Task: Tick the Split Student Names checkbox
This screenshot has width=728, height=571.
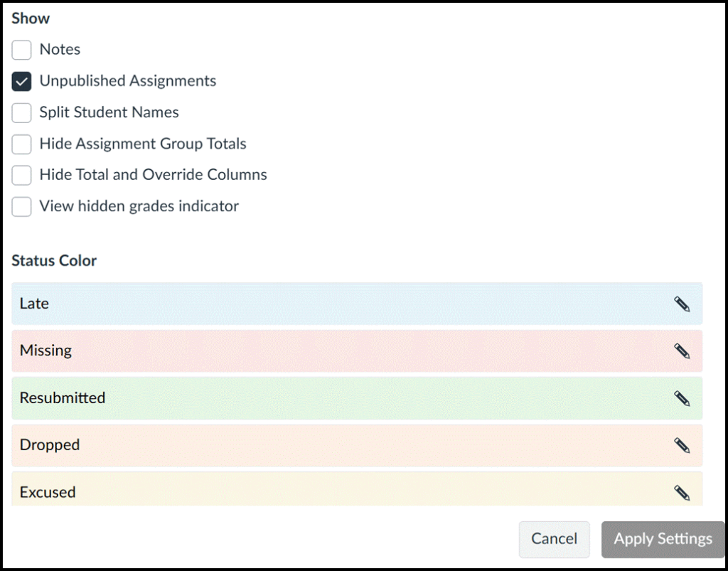Action: [22, 112]
